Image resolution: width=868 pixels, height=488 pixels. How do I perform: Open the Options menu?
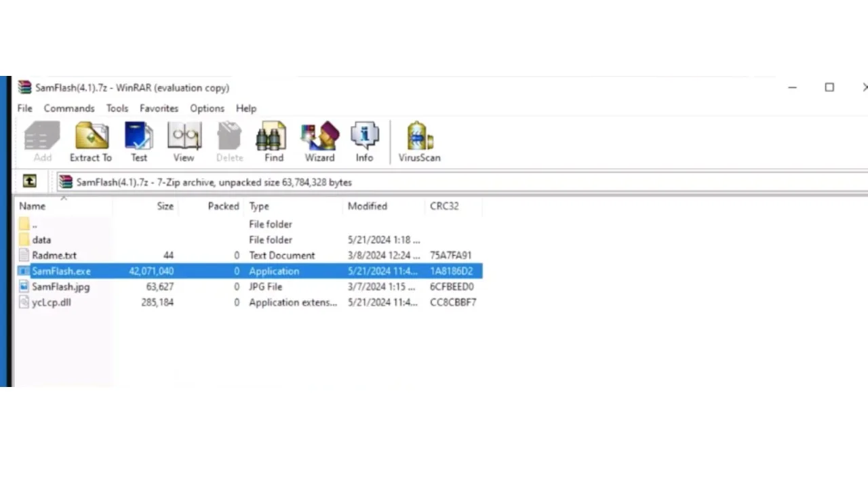point(207,108)
